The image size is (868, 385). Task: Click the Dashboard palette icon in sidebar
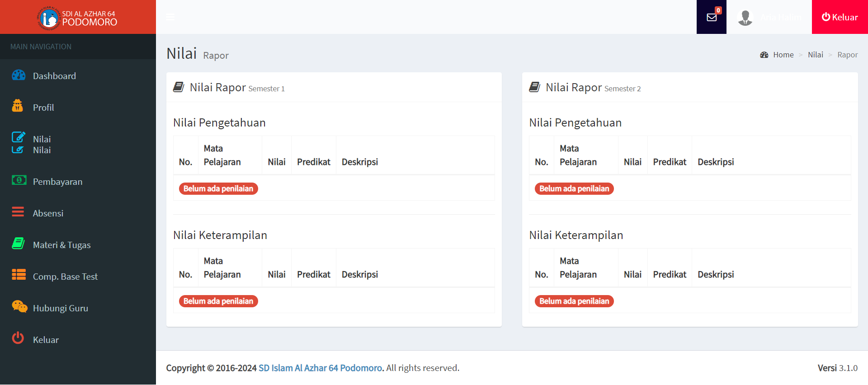click(x=19, y=75)
